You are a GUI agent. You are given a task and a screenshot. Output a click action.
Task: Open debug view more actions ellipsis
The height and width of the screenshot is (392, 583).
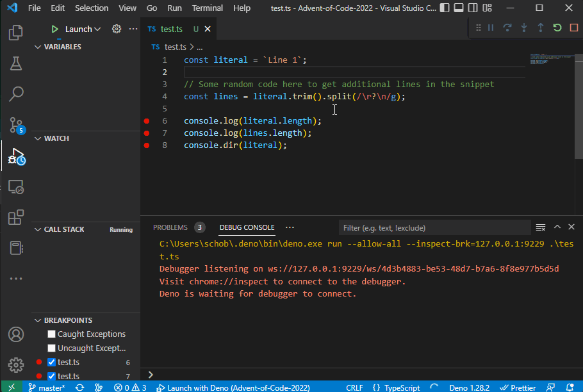(133, 29)
